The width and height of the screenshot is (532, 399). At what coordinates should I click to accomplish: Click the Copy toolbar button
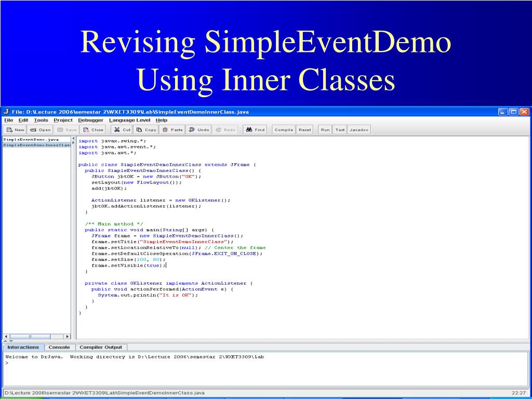(x=146, y=129)
